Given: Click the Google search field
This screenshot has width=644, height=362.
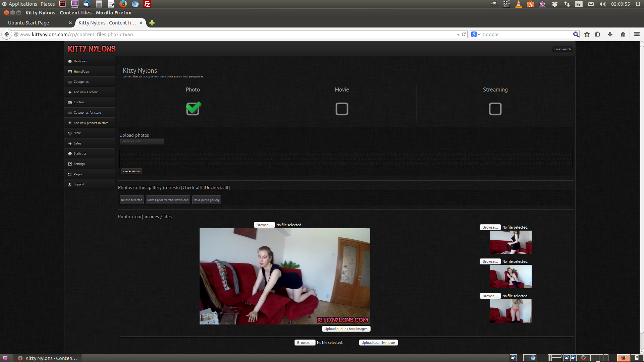Looking at the screenshot, I should 527,35.
